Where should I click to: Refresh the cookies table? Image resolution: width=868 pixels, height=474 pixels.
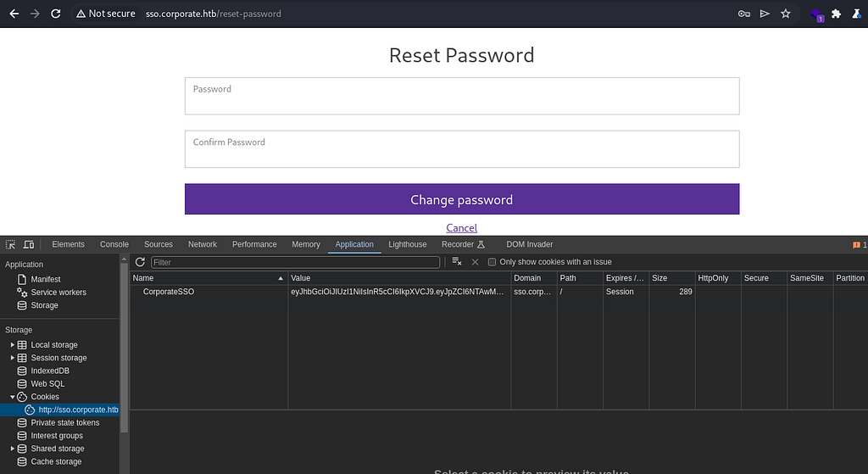tap(140, 262)
